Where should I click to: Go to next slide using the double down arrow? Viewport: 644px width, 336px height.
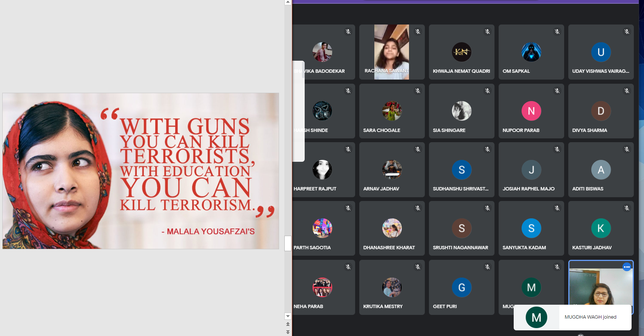[x=288, y=332]
